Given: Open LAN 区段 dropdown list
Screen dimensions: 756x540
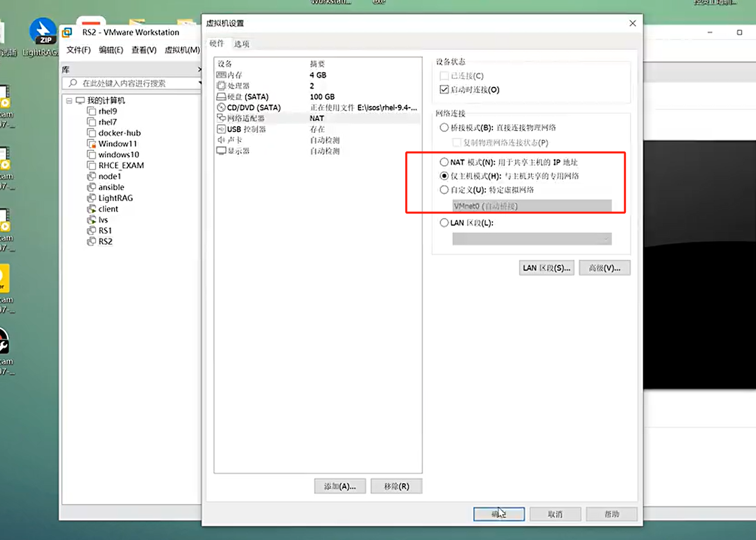Looking at the screenshot, I should 532,239.
